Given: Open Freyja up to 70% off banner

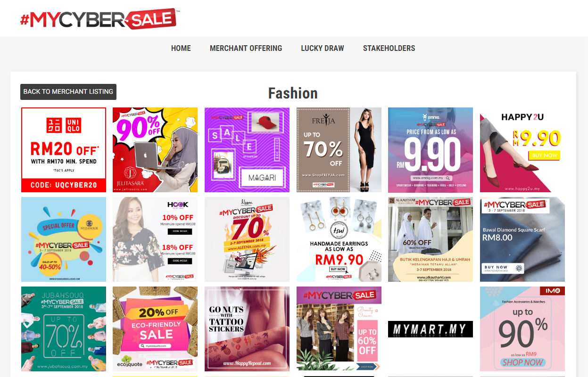Looking at the screenshot, I should click(x=339, y=150).
